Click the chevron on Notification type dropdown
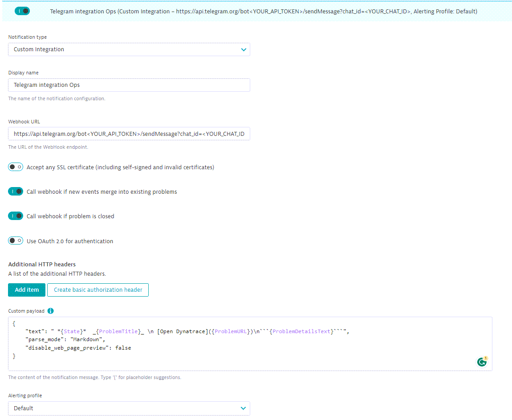The height and width of the screenshot is (420, 512). click(244, 49)
